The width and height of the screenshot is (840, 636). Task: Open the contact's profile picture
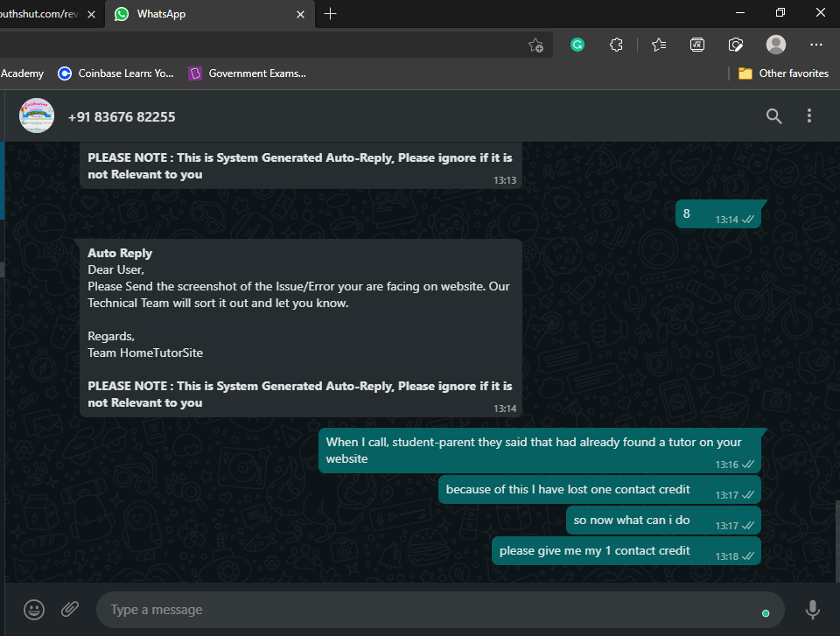(x=37, y=116)
